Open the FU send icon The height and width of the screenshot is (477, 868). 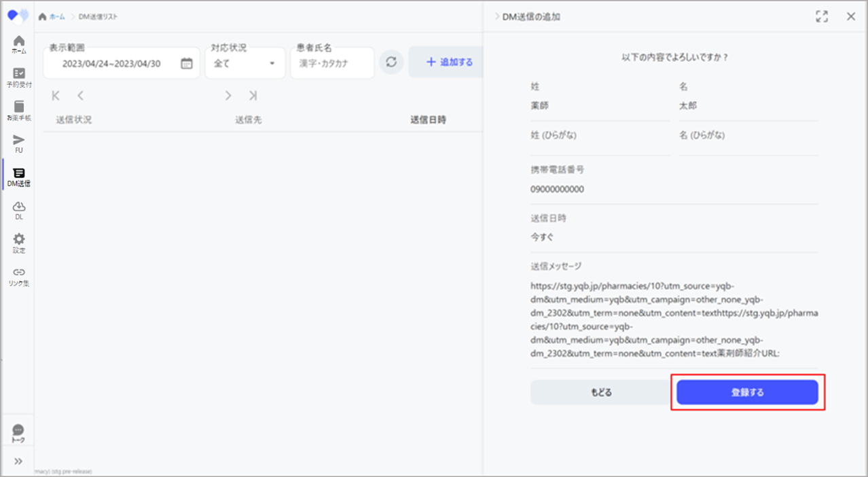19,142
